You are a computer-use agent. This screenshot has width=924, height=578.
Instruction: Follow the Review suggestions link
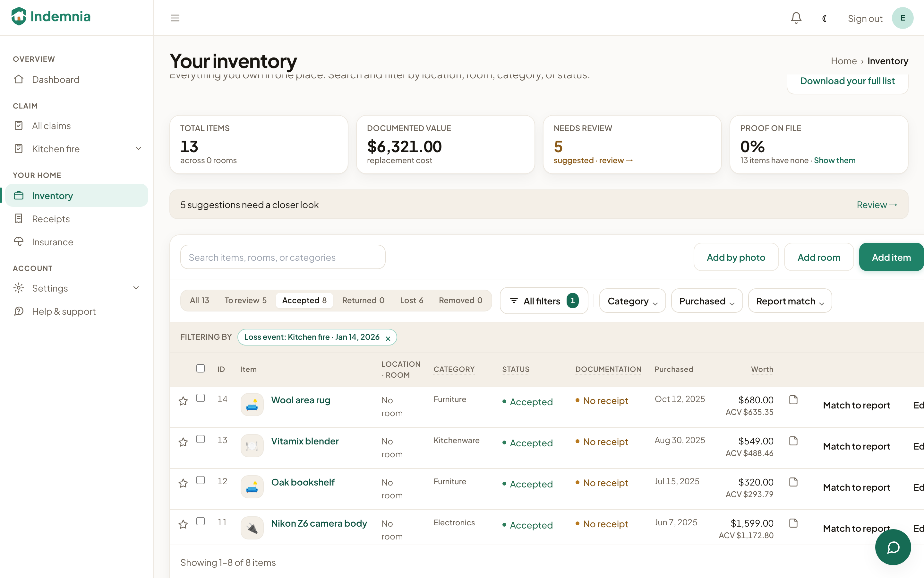point(877,205)
